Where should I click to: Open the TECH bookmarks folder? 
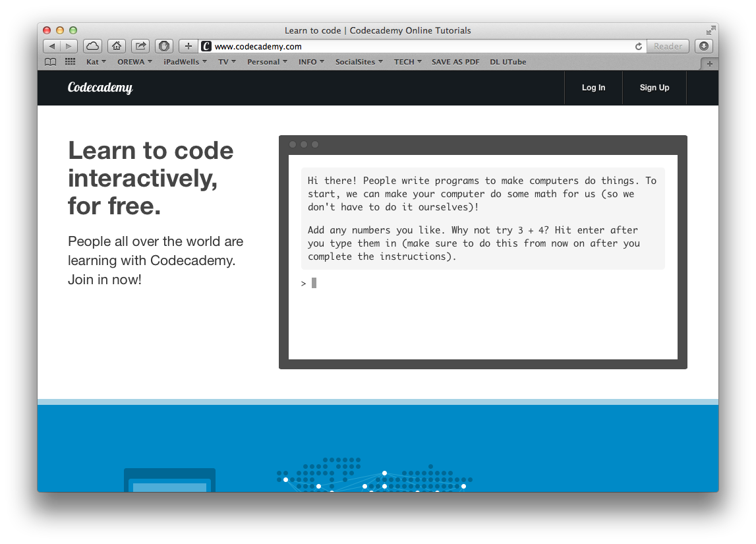tap(407, 62)
